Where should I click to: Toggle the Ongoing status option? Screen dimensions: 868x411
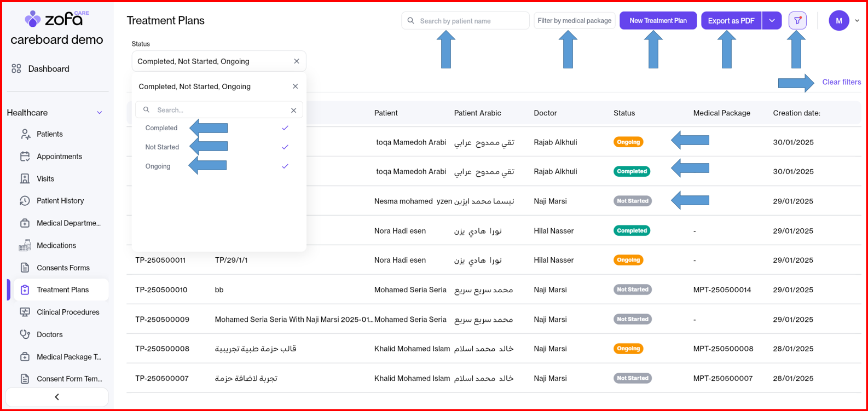pyautogui.click(x=158, y=166)
